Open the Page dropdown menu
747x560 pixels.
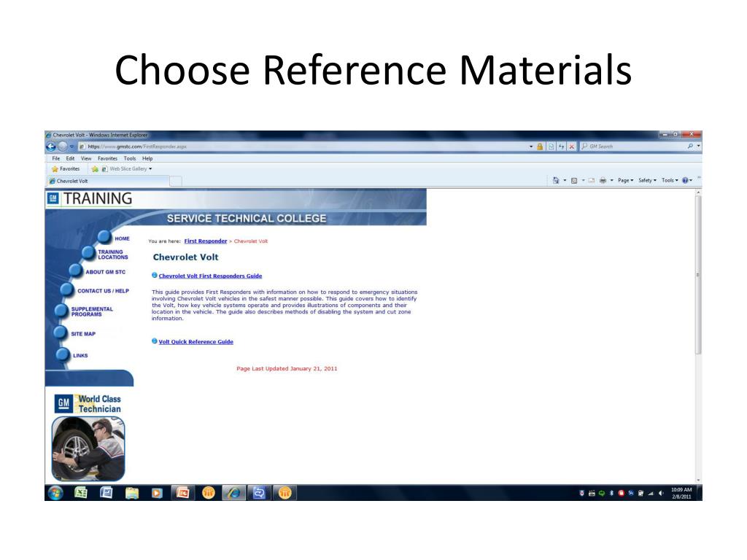(625, 181)
